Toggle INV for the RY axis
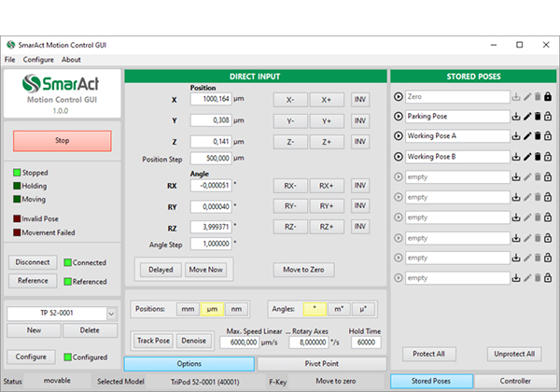560x392 pixels. (x=360, y=206)
